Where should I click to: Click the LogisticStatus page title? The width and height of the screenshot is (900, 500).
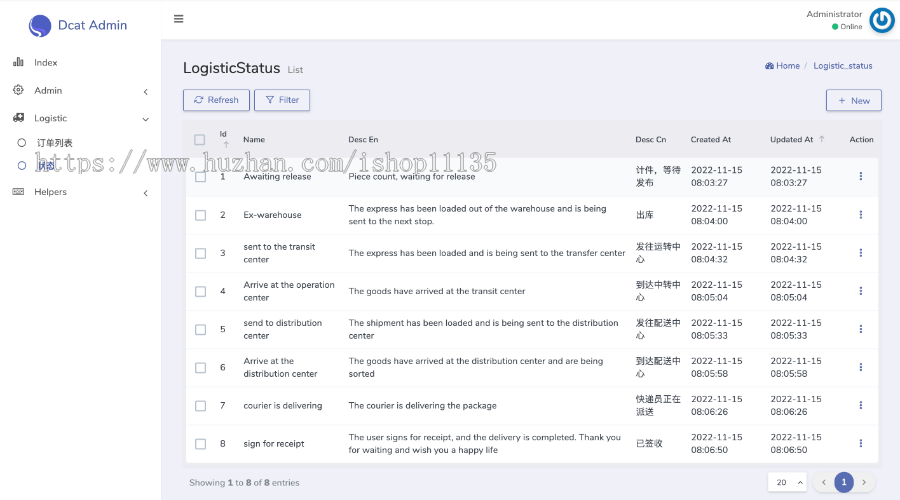point(231,68)
